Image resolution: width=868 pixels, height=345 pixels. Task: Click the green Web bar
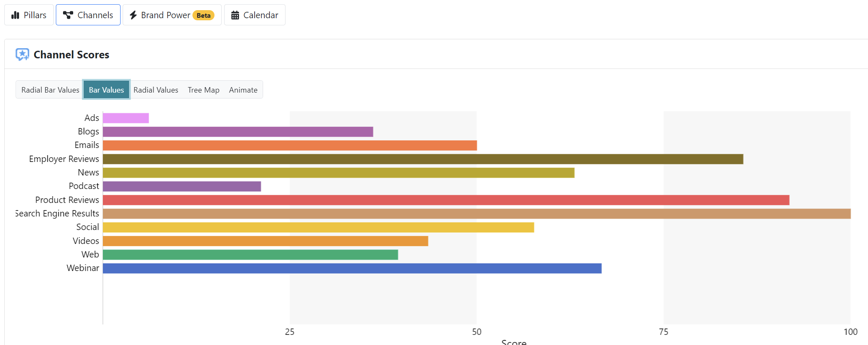(x=250, y=255)
